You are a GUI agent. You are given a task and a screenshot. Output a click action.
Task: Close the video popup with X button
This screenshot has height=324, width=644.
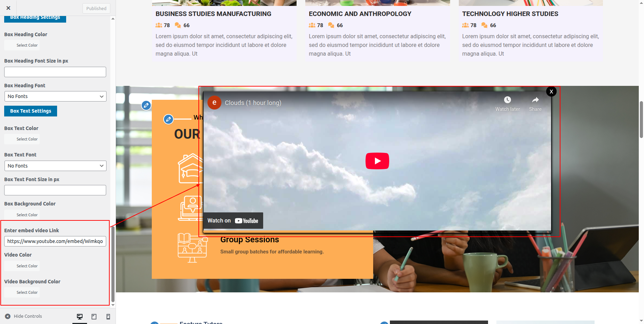pyautogui.click(x=551, y=92)
